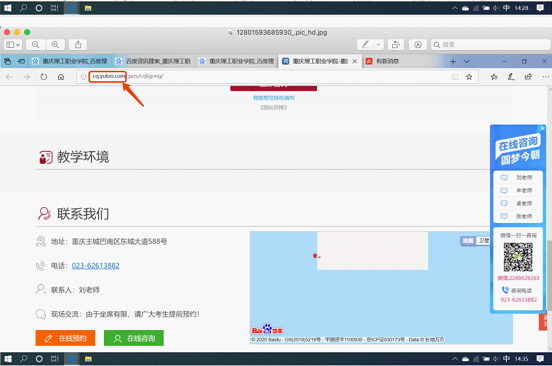552x366 pixels.
Task: Open taskbar search on the 14:35 taskbar
Action: click(23, 359)
